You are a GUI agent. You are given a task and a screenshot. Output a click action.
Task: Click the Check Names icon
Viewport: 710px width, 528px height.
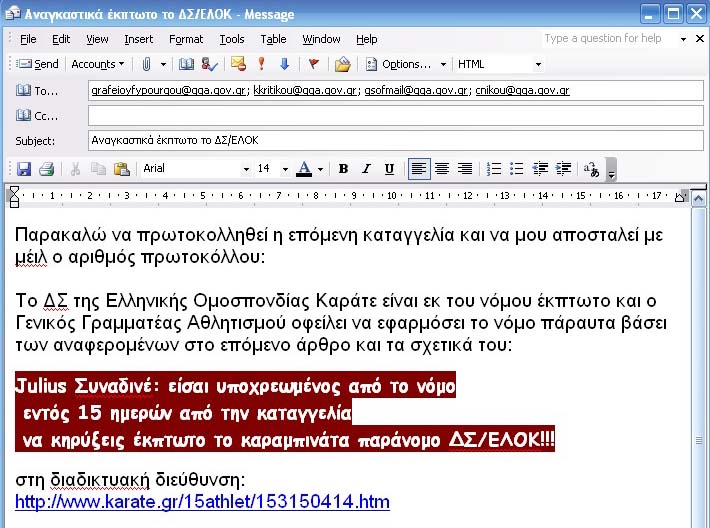click(209, 64)
